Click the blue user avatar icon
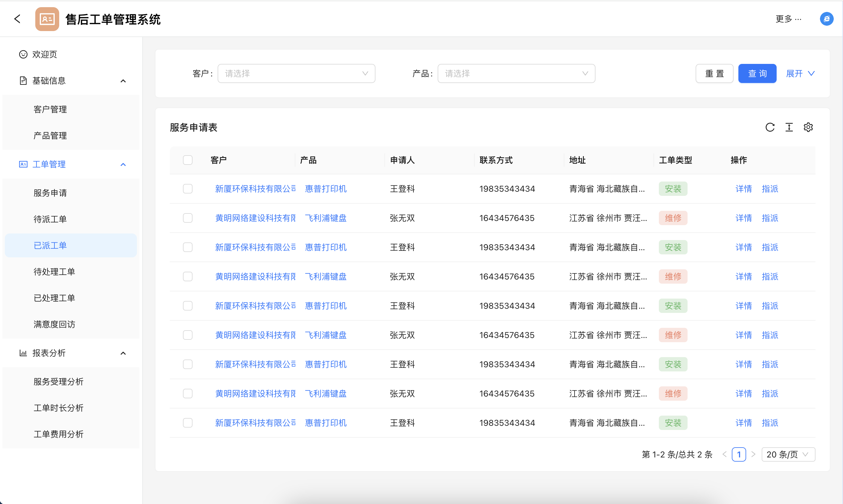 [826, 19]
